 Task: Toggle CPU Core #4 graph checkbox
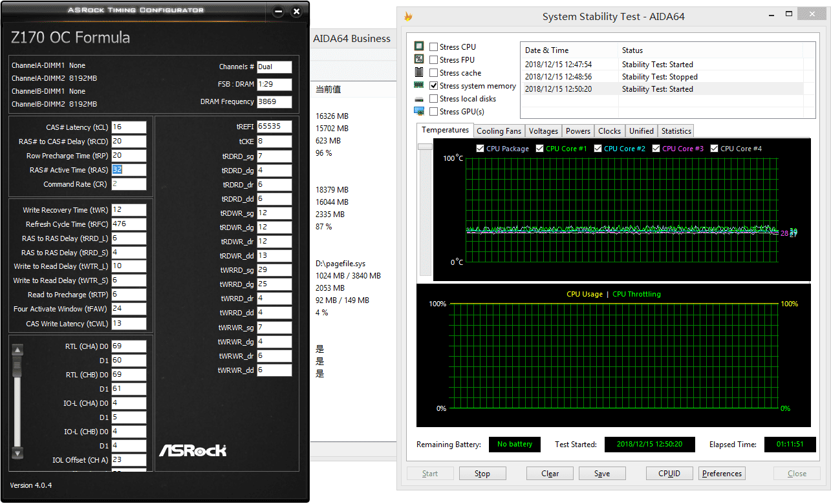click(x=714, y=149)
